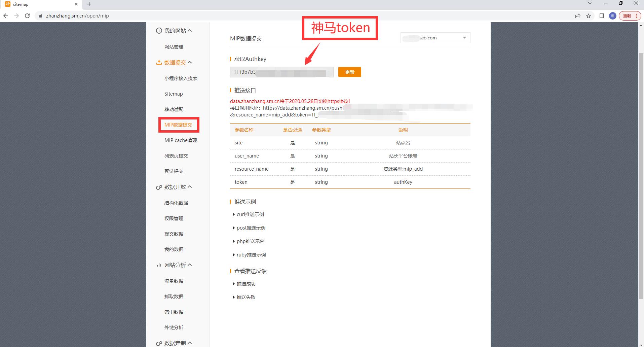644x347 pixels.
Task: Click the 数据开放 link icon in sidebar
Action: click(x=159, y=187)
